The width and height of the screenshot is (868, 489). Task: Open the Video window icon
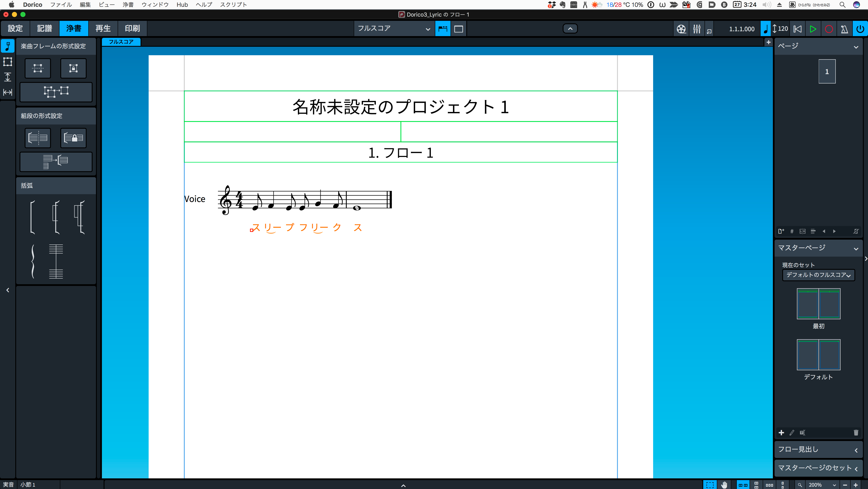click(681, 29)
